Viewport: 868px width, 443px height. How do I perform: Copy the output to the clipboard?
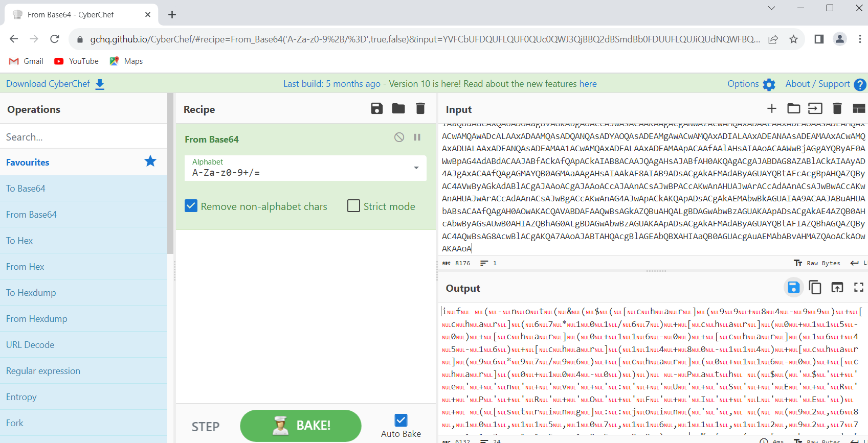[x=815, y=288]
